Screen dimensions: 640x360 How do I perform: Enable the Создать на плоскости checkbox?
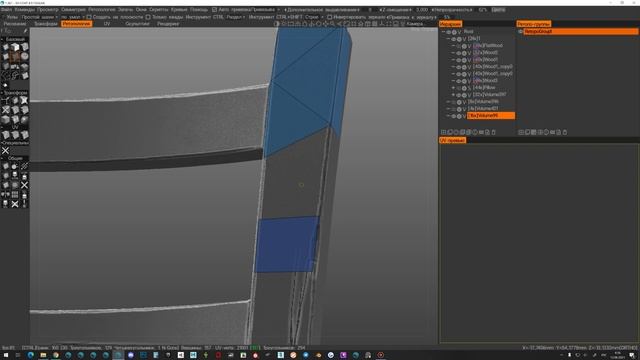(89, 17)
